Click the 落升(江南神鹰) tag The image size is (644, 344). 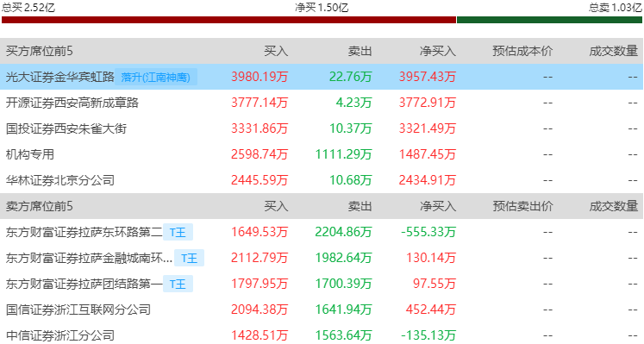[x=156, y=78]
